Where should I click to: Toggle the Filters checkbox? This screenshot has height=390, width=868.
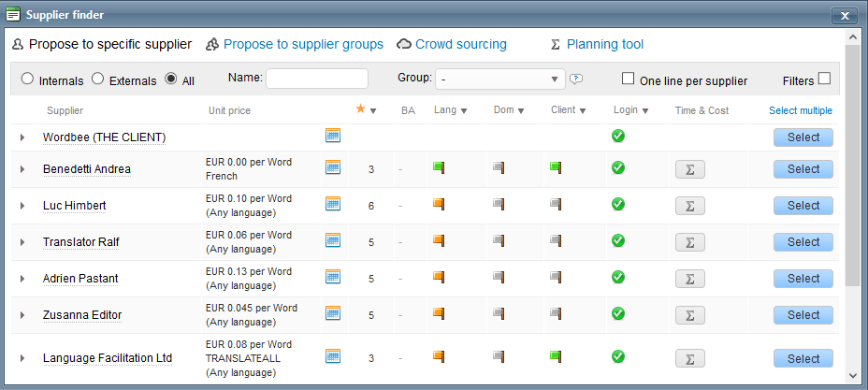click(x=824, y=79)
